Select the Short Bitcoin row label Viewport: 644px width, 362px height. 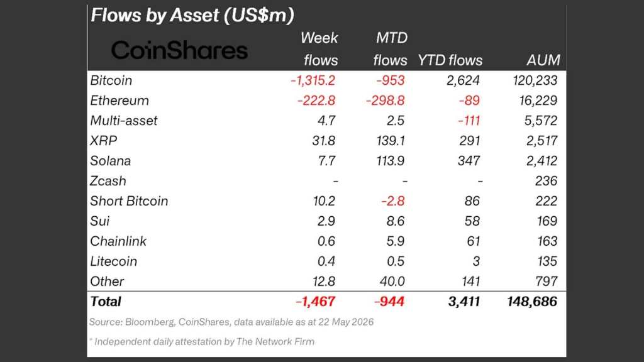129,201
